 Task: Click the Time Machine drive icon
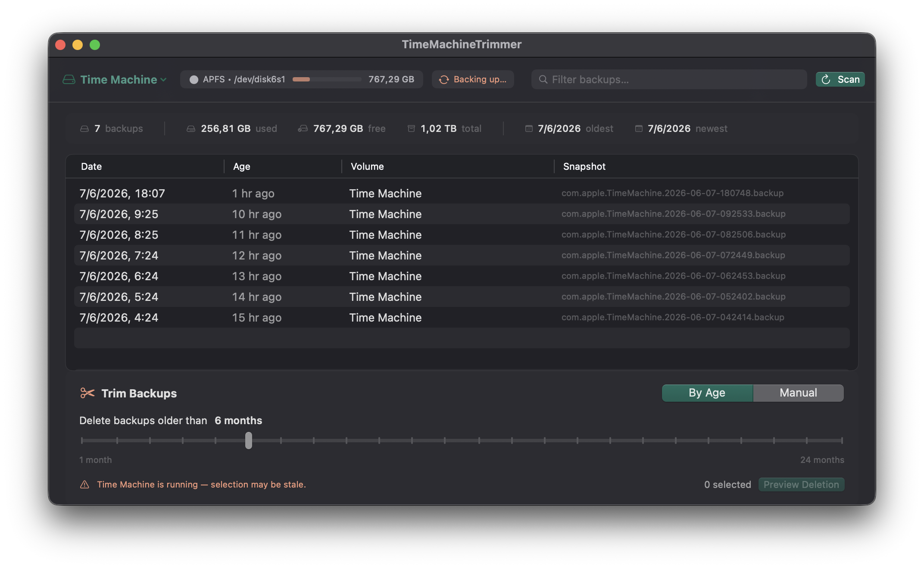69,80
